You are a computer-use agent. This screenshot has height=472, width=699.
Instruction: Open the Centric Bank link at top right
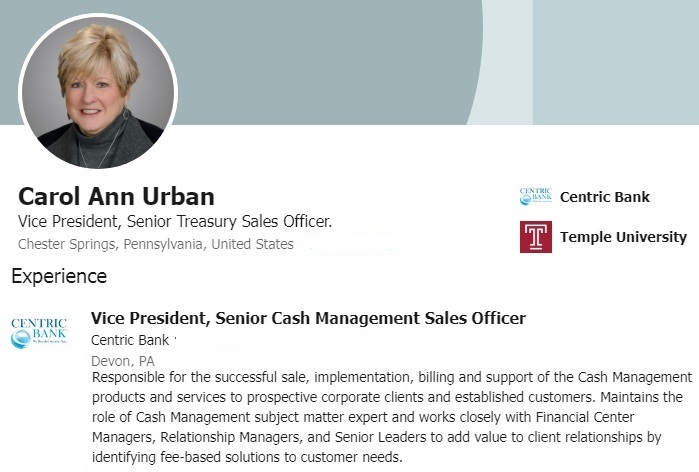coord(604,196)
